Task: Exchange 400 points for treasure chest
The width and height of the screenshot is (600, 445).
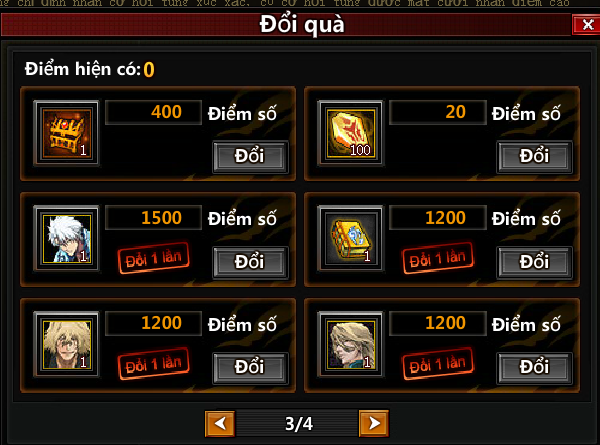Action: click(x=250, y=156)
